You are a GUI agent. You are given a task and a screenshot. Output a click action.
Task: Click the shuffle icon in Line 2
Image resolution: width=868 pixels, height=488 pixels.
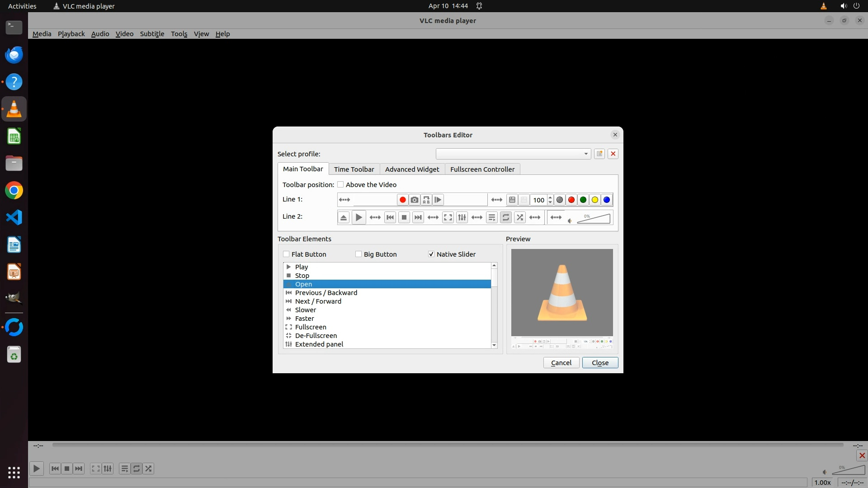[520, 218]
